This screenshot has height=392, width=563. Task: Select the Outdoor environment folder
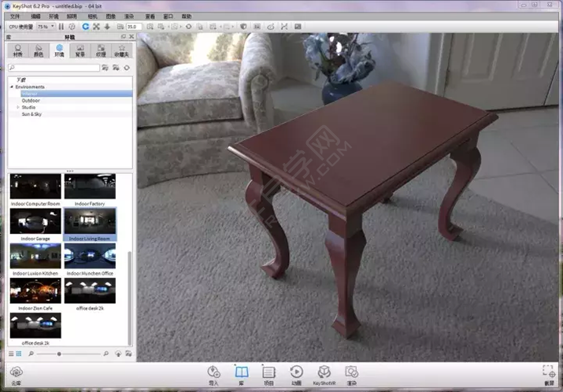click(x=31, y=101)
